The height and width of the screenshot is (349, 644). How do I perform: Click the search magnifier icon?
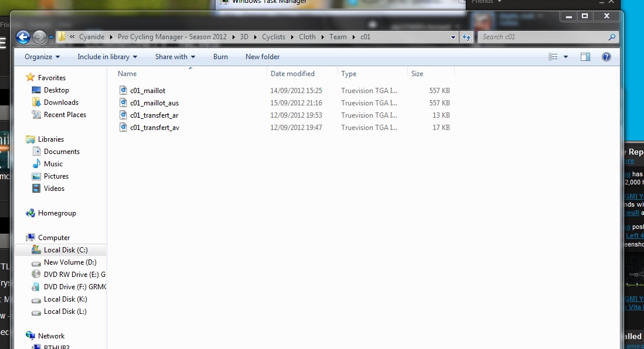612,37
